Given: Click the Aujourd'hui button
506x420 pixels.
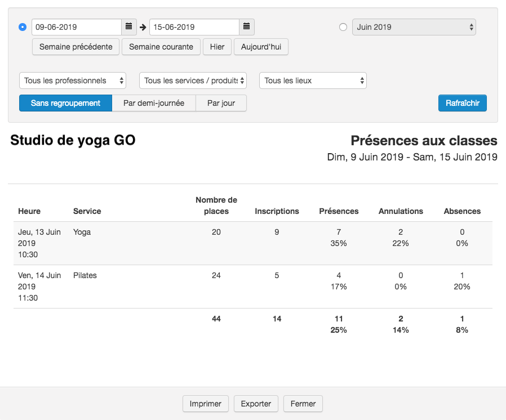Looking at the screenshot, I should [x=261, y=47].
